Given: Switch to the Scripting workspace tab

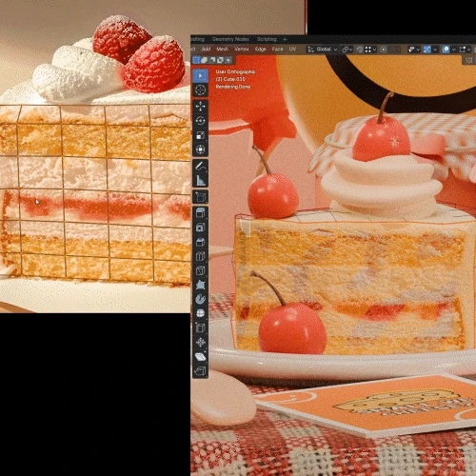Looking at the screenshot, I should click(x=267, y=39).
